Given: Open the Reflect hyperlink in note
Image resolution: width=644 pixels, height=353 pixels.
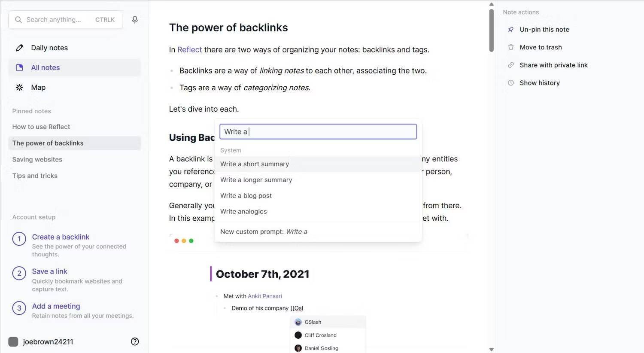Looking at the screenshot, I should click(x=189, y=50).
